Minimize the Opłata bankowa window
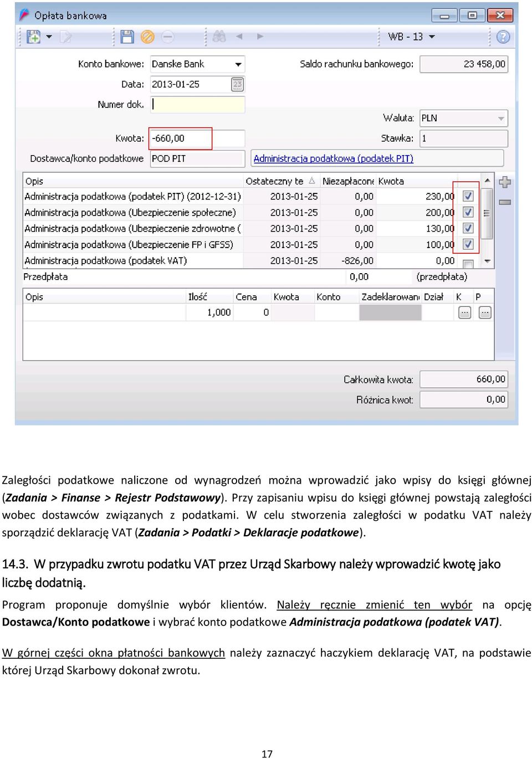Viewport: 532px width, 759px height. 444,16
